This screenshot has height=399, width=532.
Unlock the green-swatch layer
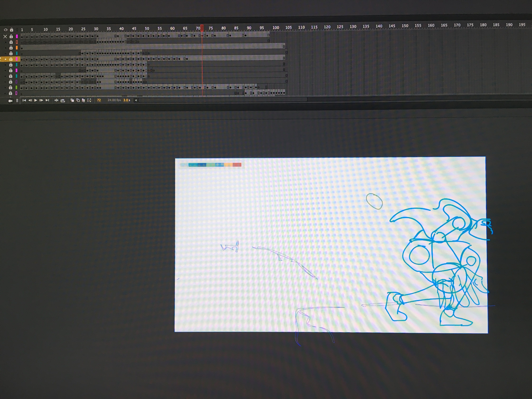pyautogui.click(x=11, y=87)
